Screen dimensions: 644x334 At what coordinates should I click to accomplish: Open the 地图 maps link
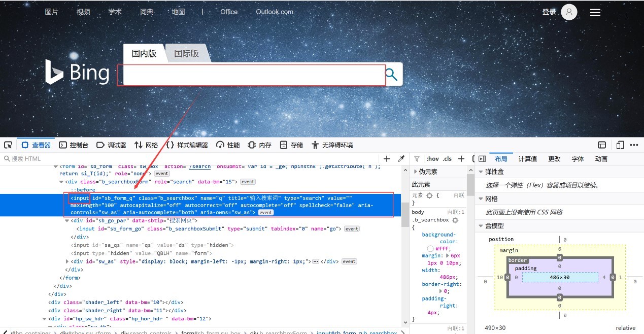178,12
